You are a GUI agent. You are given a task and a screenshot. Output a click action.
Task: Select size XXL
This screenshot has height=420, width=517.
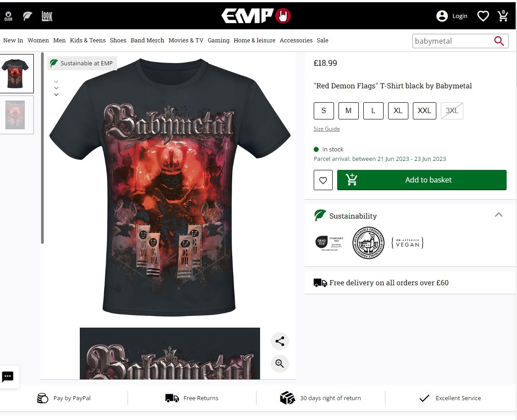point(424,111)
